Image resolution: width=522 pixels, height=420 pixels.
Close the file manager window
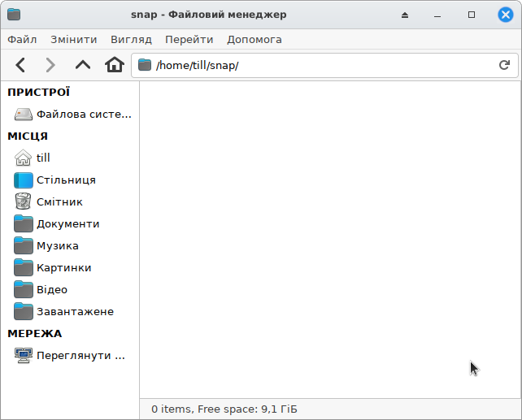tap(506, 15)
